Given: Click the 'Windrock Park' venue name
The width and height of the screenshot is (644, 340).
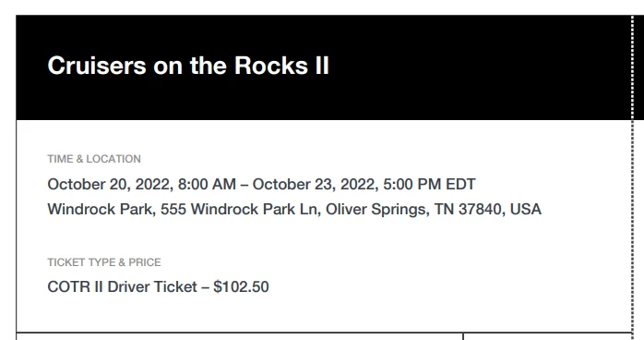Looking at the screenshot, I should (x=101, y=209).
